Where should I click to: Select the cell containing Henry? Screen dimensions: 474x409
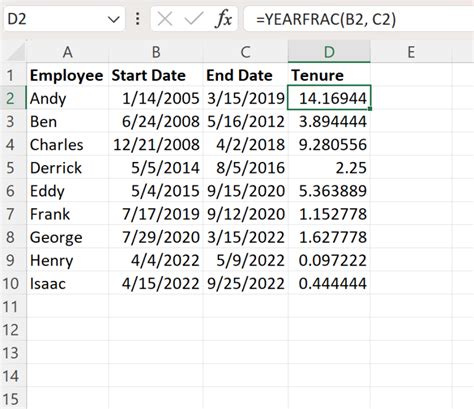[x=68, y=260]
